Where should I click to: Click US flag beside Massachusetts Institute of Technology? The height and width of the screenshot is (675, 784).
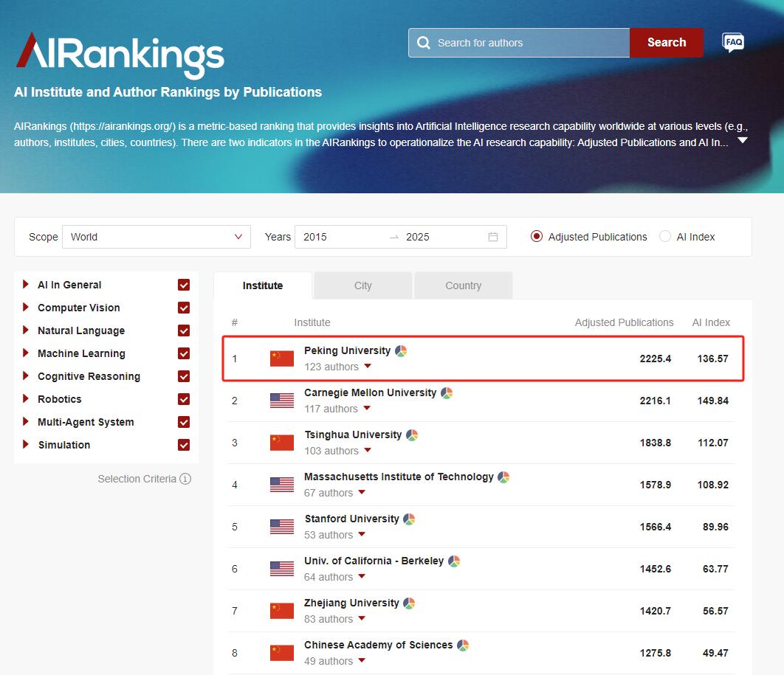click(x=282, y=484)
